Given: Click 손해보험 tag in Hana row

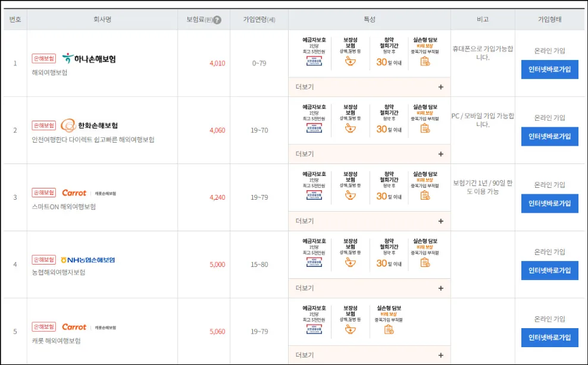Looking at the screenshot, I should pyautogui.click(x=44, y=58).
